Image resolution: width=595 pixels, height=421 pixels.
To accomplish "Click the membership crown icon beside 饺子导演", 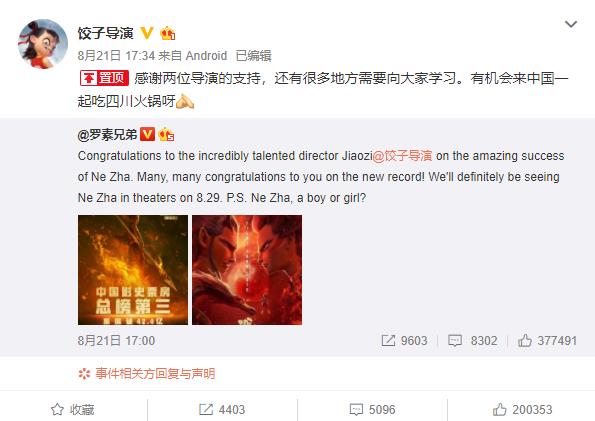I will 167,33.
